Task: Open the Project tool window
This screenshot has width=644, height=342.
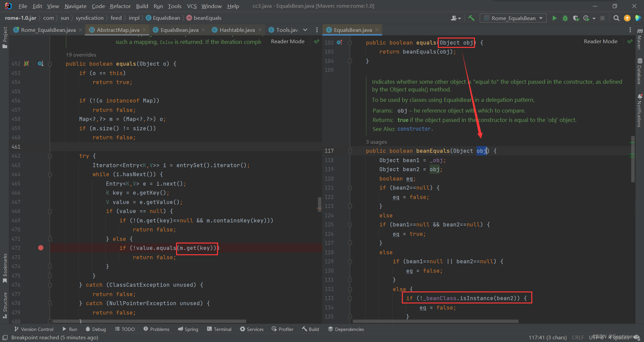Action: tap(5, 38)
